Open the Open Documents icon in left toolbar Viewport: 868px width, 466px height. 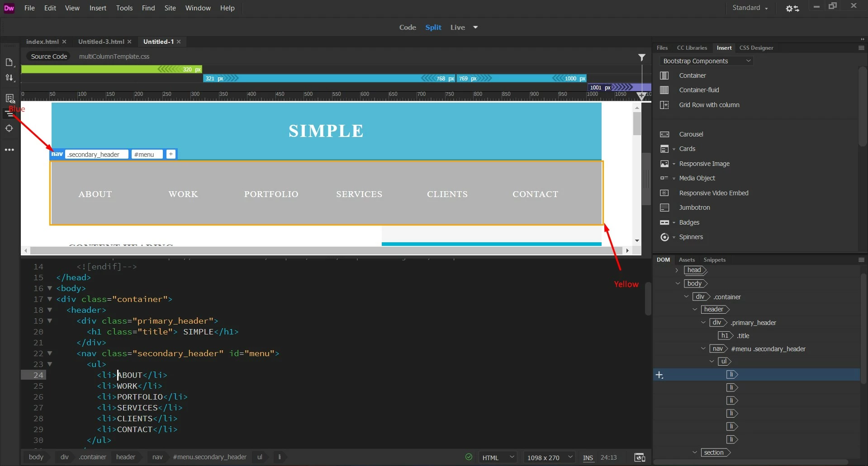(9, 62)
